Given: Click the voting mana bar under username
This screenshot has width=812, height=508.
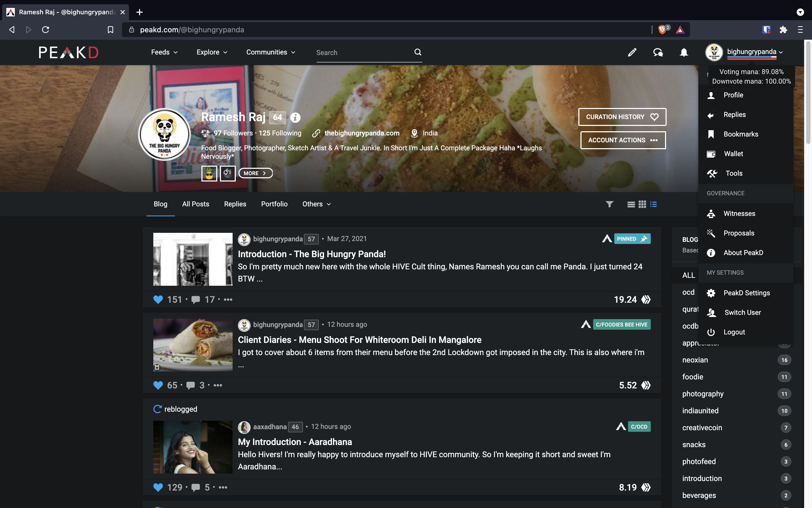Looking at the screenshot, I should pyautogui.click(x=752, y=57).
